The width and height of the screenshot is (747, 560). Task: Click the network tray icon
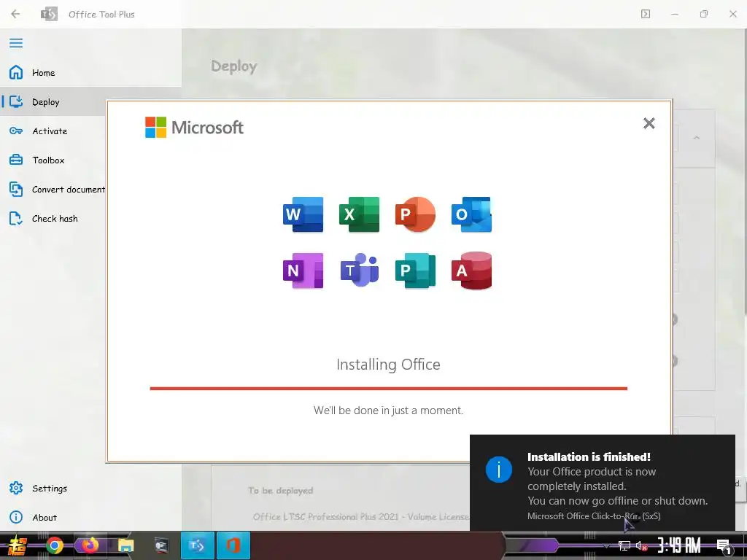tap(624, 546)
